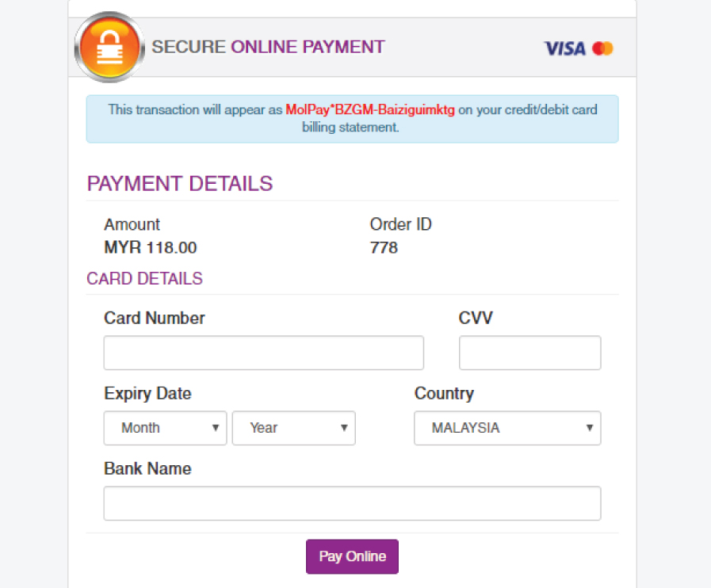Focus the Card Number input field
Viewport: 711px width, 588px height.
click(264, 353)
